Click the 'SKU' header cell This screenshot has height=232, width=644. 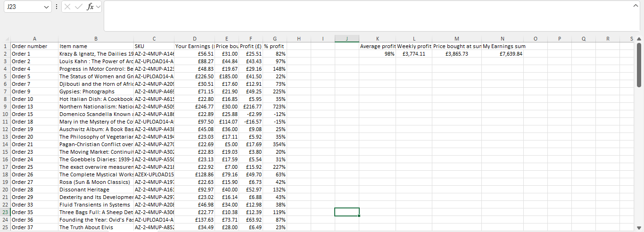(x=154, y=46)
